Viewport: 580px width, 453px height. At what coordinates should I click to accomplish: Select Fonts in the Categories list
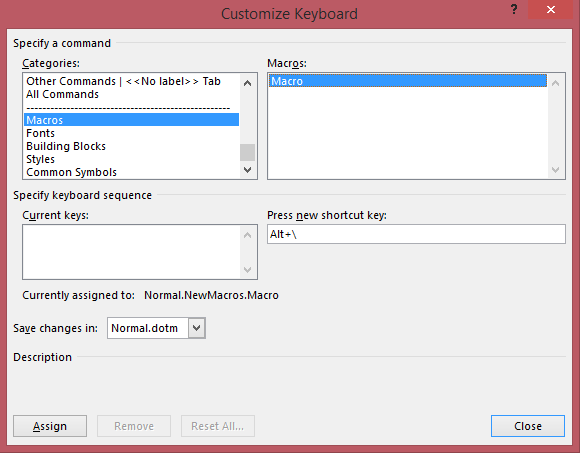pyautogui.click(x=131, y=133)
